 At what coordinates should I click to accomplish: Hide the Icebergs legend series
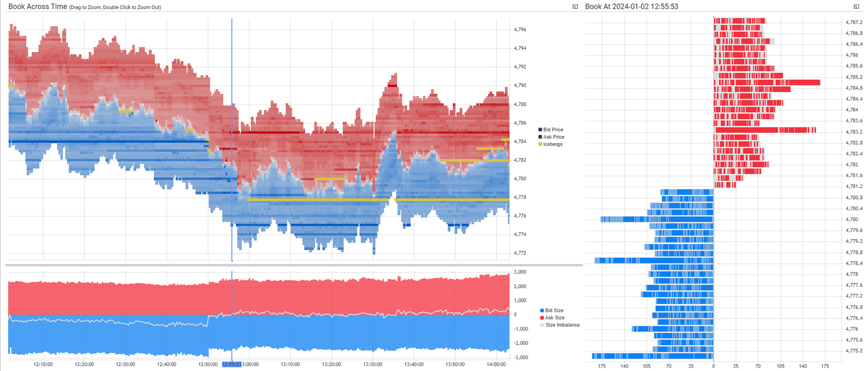[552, 144]
